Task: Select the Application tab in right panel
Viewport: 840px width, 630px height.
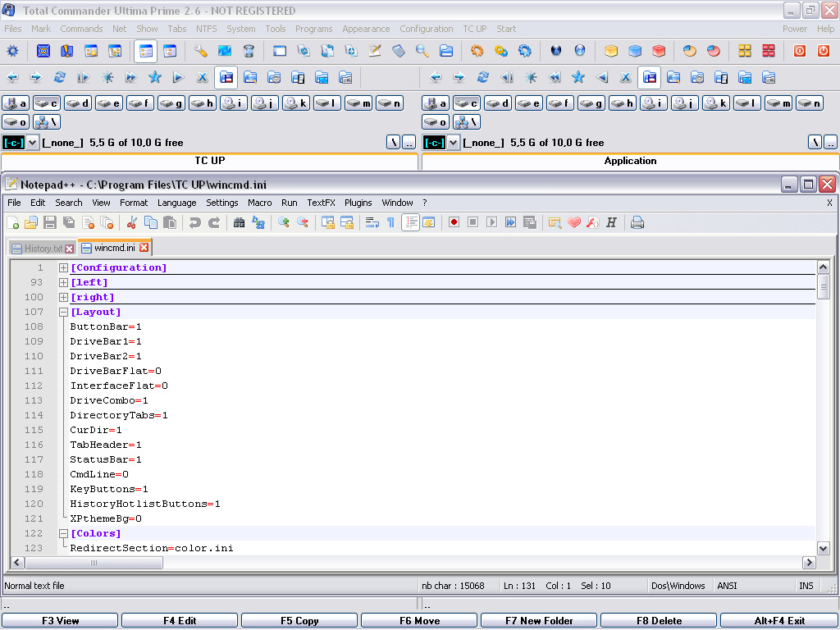Action: tap(630, 161)
